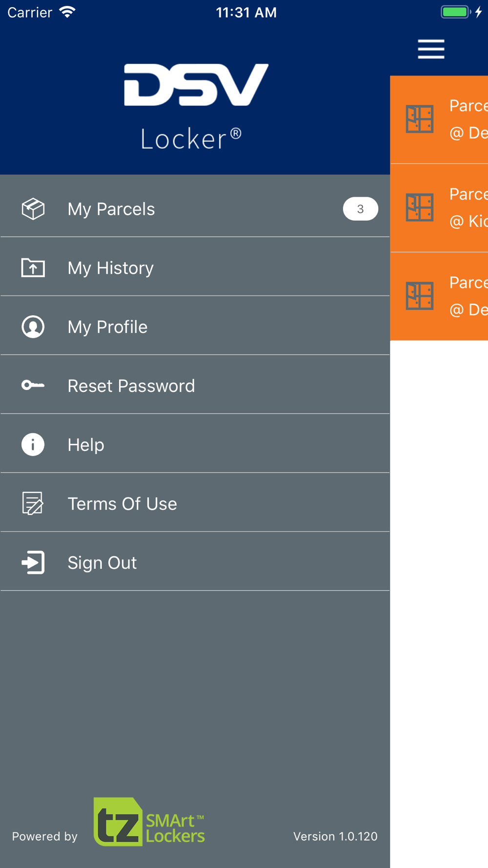Open the Help menu entry
This screenshot has width=488, height=868.
195,445
